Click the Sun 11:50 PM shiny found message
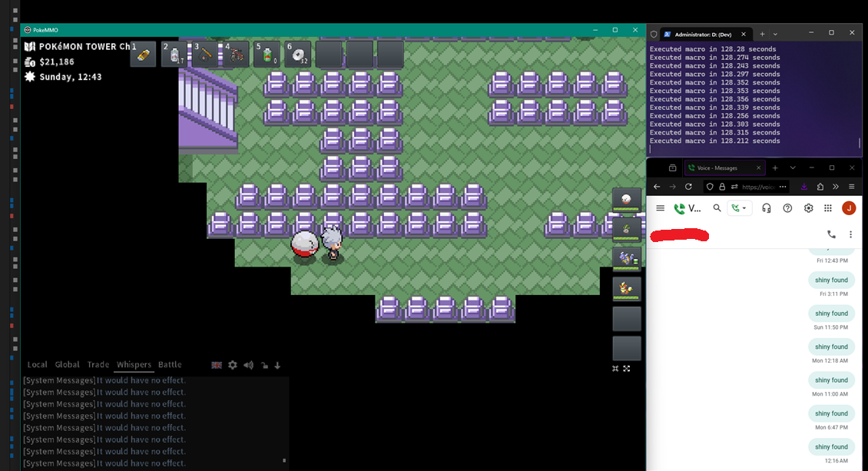This screenshot has height=471, width=868. pos(831,313)
